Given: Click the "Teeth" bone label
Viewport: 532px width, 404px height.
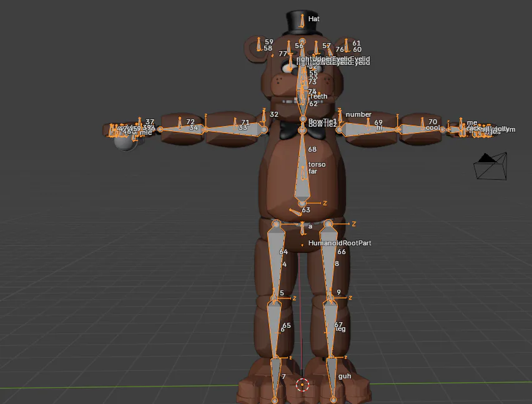Looking at the screenshot, I should 318,96.
